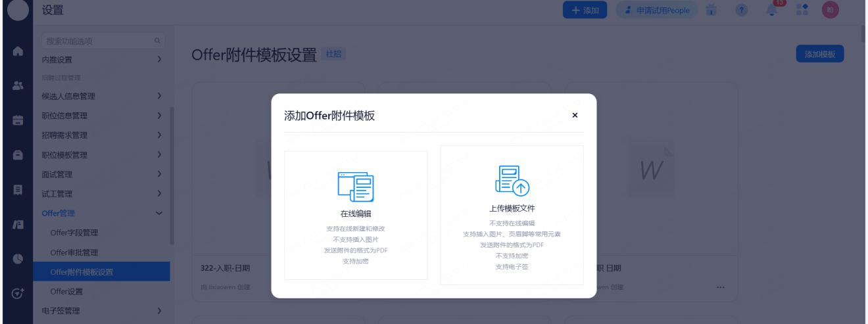Open the candidates people icon in sidebar

(x=18, y=85)
